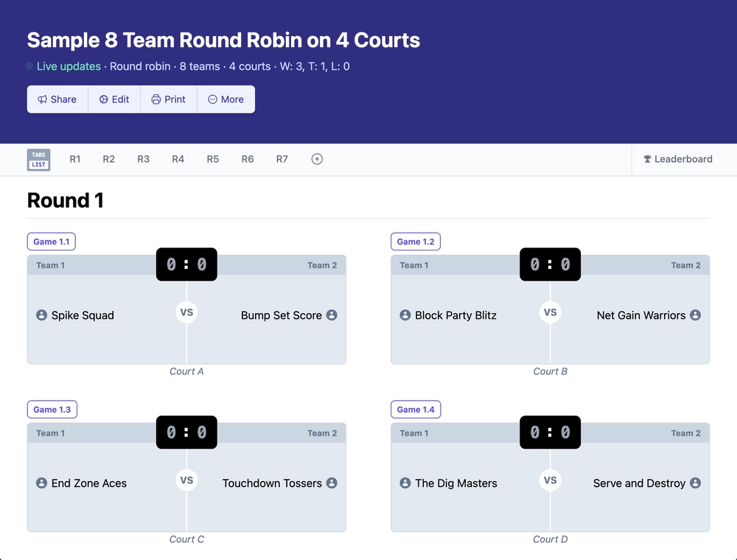Screen dimensions: 737x560
Task: Toggle the Live updates indicator
Action: [x=29, y=66]
